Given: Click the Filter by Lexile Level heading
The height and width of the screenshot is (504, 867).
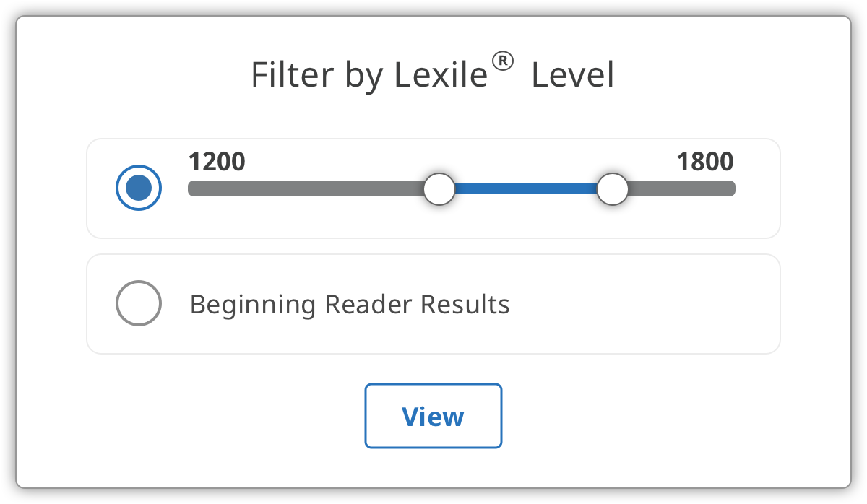Looking at the screenshot, I should [x=433, y=74].
